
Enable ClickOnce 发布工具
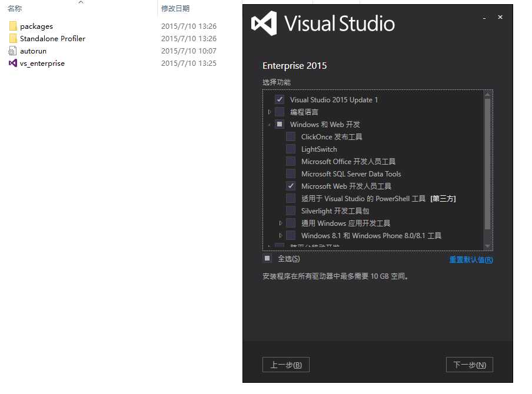[291, 136]
